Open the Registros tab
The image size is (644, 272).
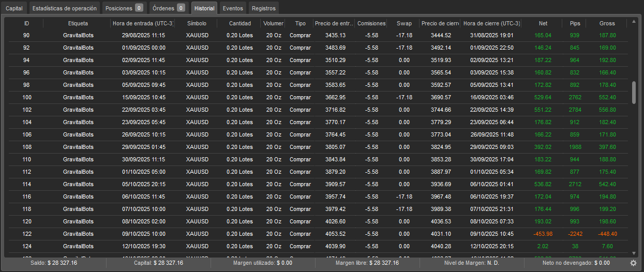pos(264,8)
